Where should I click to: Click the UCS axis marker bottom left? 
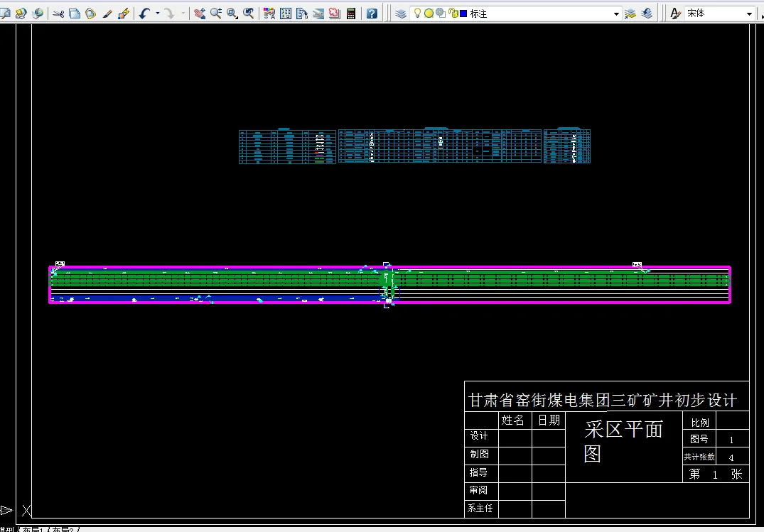[25, 510]
